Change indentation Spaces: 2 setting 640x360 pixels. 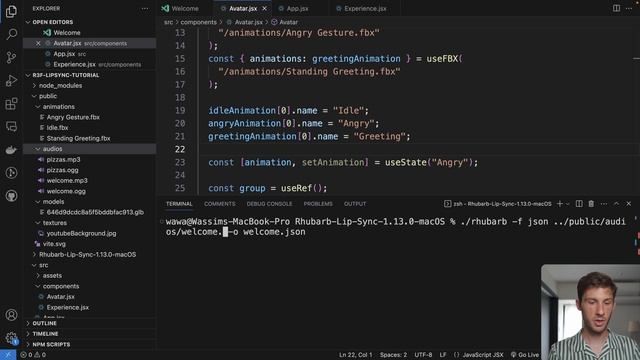[393, 355]
